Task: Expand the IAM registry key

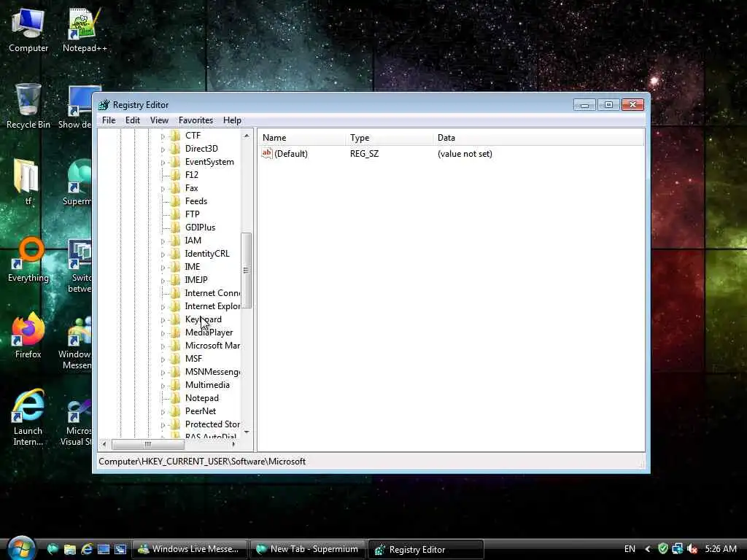Action: coord(163,241)
